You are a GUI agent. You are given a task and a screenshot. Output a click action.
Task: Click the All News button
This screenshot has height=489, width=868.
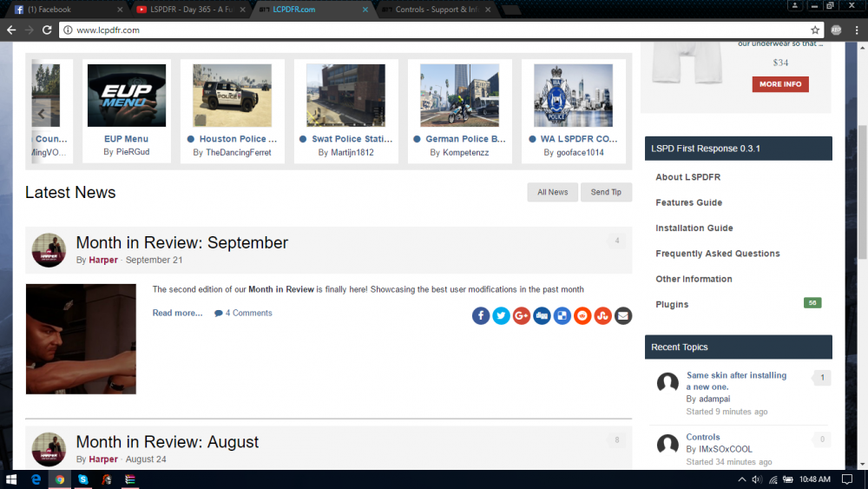point(552,192)
